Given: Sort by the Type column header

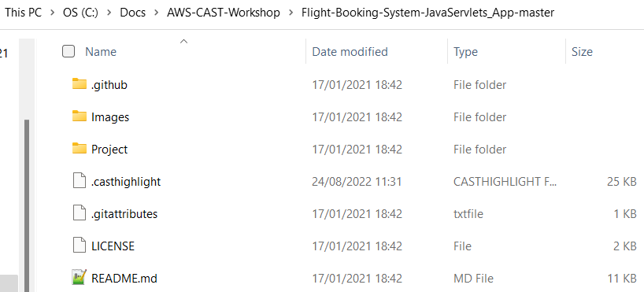Looking at the screenshot, I should point(465,52).
